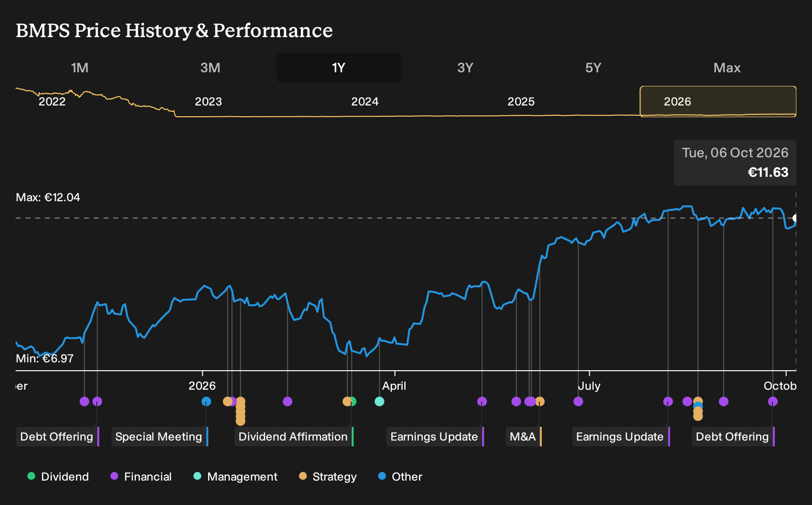Toggle the Financial legend filter
The height and width of the screenshot is (505, 812).
click(141, 477)
